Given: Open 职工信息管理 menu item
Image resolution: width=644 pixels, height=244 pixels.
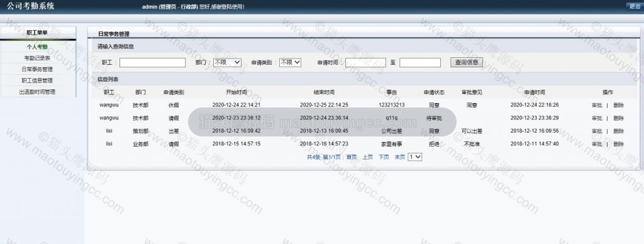Looking at the screenshot, I should [37, 80].
